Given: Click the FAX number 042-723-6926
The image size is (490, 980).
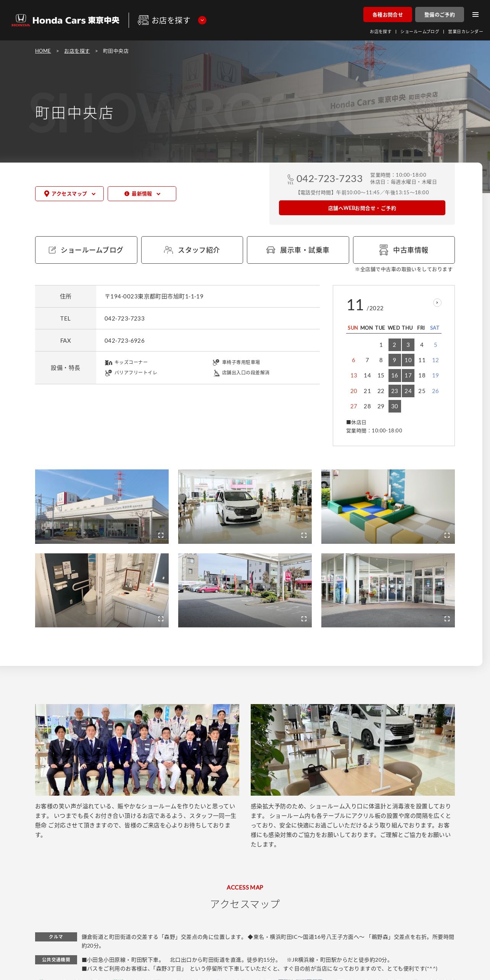Looking at the screenshot, I should [x=124, y=341].
